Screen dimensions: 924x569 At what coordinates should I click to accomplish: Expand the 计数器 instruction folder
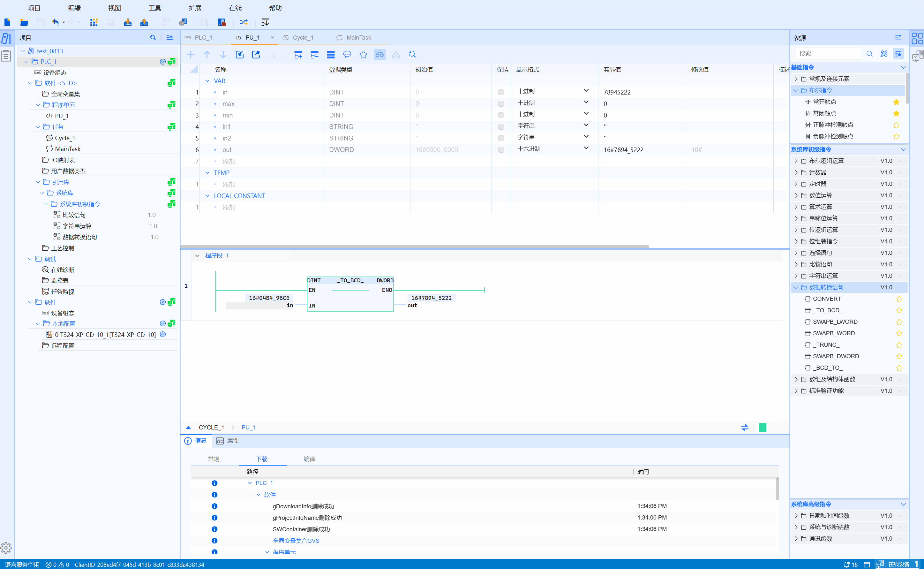pyautogui.click(x=796, y=172)
